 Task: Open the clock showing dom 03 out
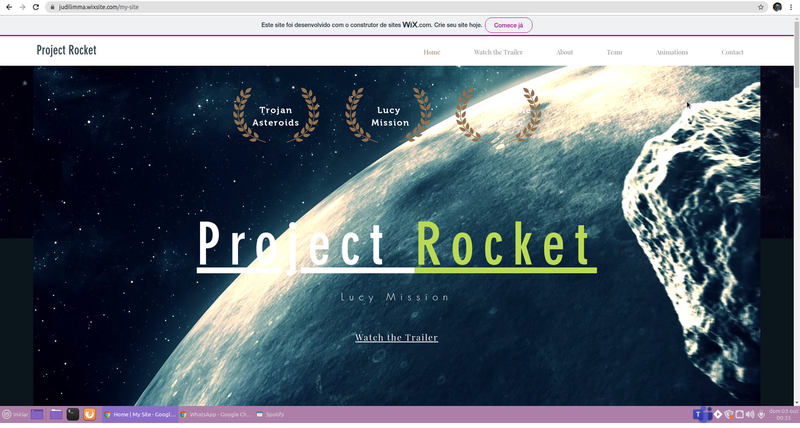tap(783, 414)
